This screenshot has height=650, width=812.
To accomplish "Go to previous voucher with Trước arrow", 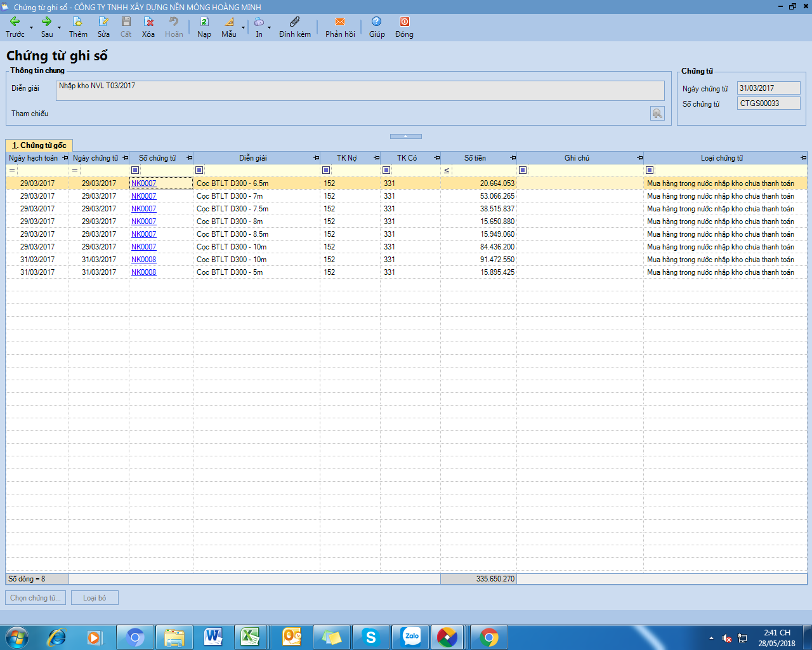I will [x=15, y=22].
